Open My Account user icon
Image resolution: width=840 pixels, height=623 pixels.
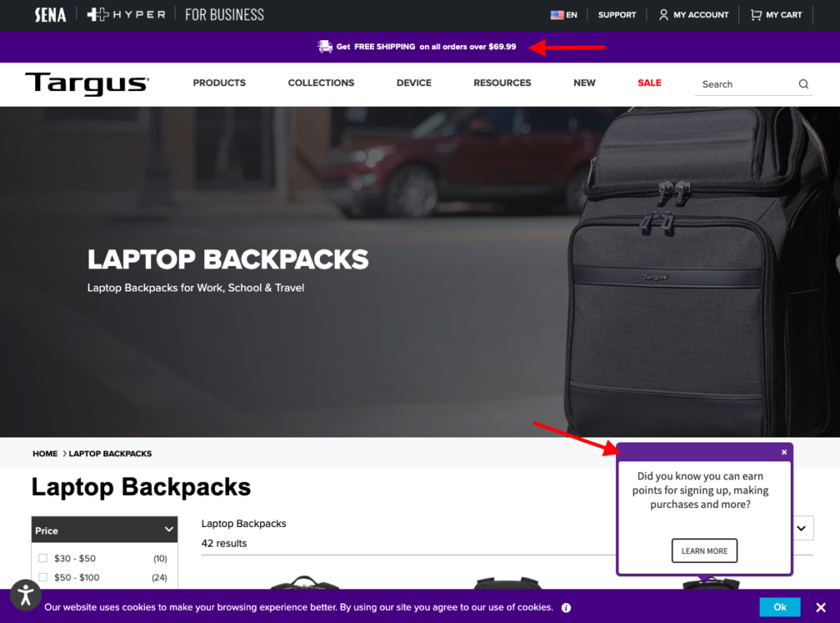pyautogui.click(x=663, y=15)
